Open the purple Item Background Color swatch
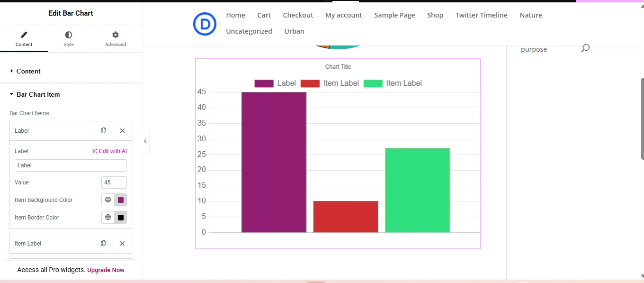644x283 pixels. (x=121, y=200)
